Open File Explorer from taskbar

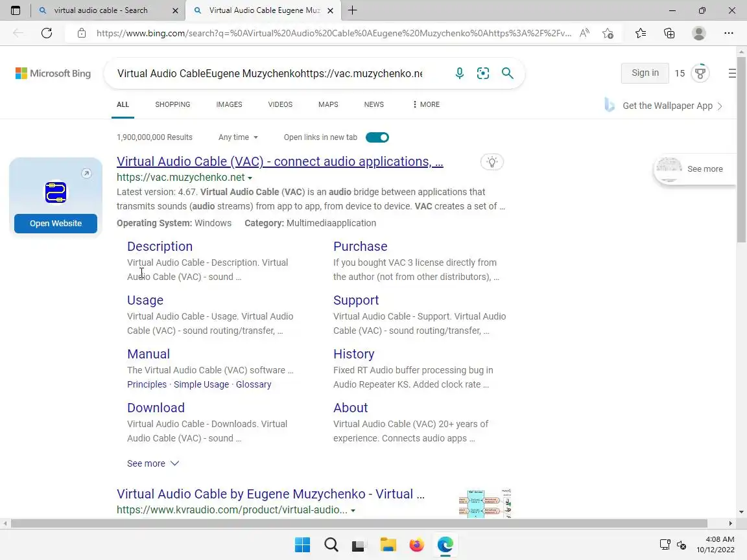pyautogui.click(x=388, y=544)
